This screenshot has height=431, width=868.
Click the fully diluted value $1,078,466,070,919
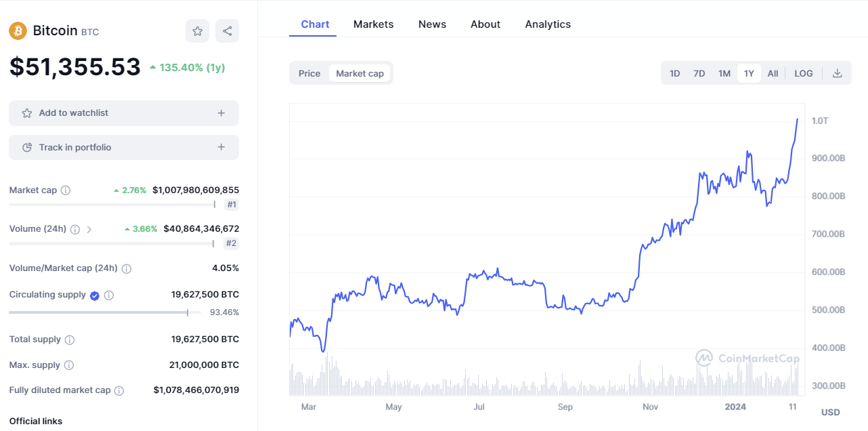196,390
